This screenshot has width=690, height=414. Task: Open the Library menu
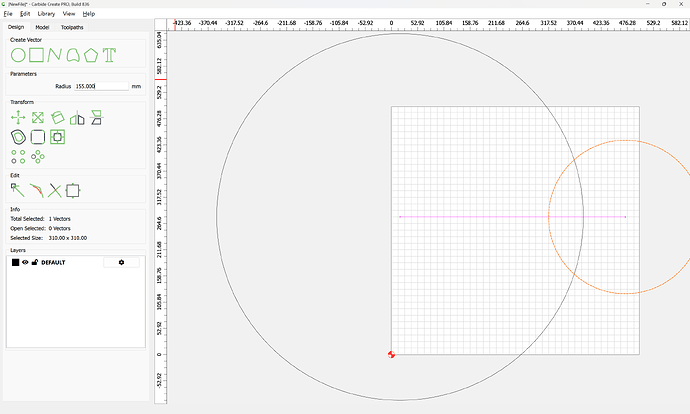coord(46,14)
